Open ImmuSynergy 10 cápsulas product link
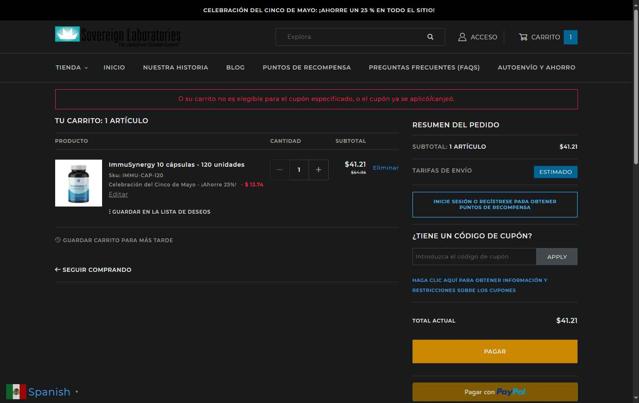Image resolution: width=639 pixels, height=403 pixels. [176, 165]
